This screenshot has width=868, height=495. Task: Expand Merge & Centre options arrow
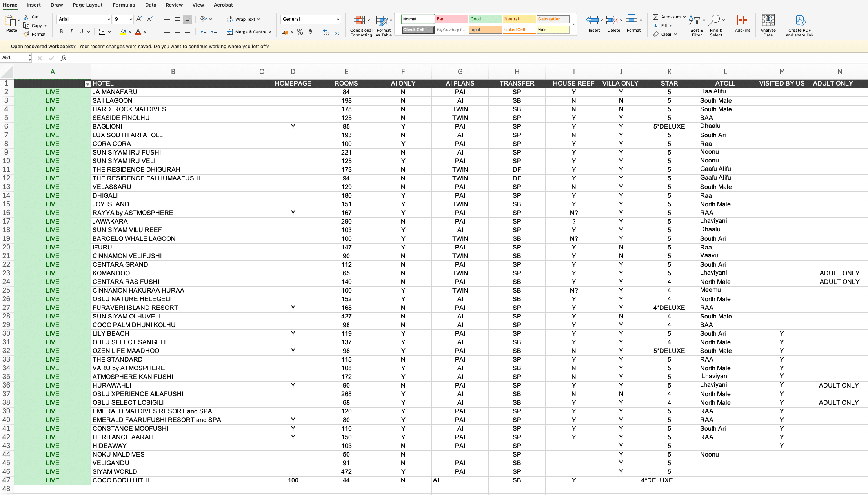click(270, 32)
